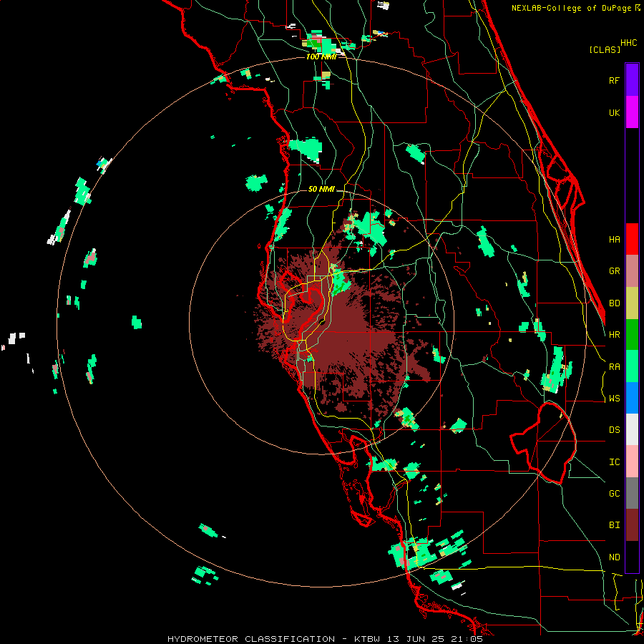Click the GR legend label
Image resolution: width=644 pixels, height=644 pixels.
(615, 271)
